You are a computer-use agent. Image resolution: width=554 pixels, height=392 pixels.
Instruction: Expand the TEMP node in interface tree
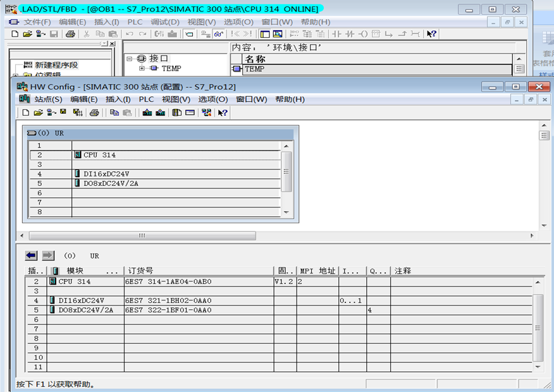coord(142,68)
